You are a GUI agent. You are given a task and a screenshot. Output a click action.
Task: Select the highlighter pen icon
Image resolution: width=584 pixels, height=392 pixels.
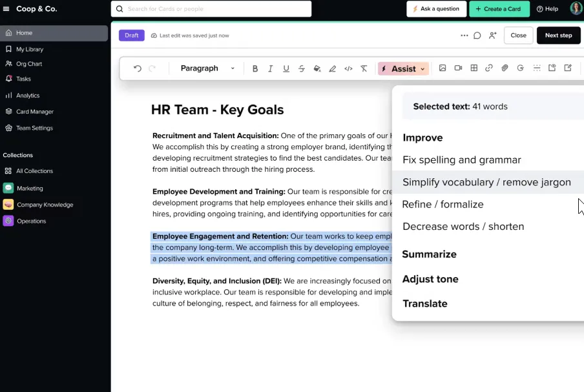[x=333, y=68]
